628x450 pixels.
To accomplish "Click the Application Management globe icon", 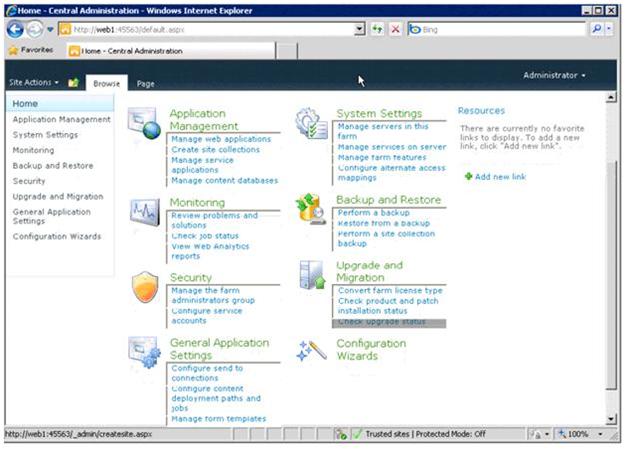I will tap(144, 123).
